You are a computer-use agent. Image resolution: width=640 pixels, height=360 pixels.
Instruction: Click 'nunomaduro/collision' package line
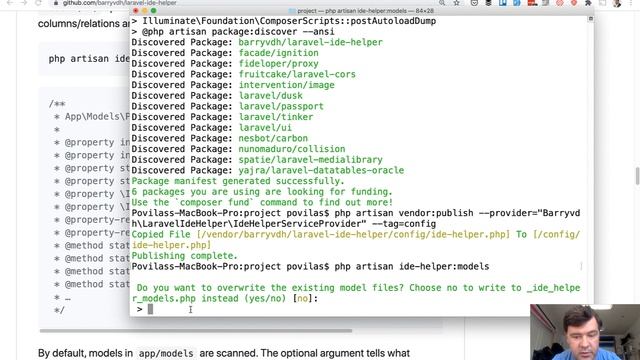pyautogui.click(x=292, y=149)
